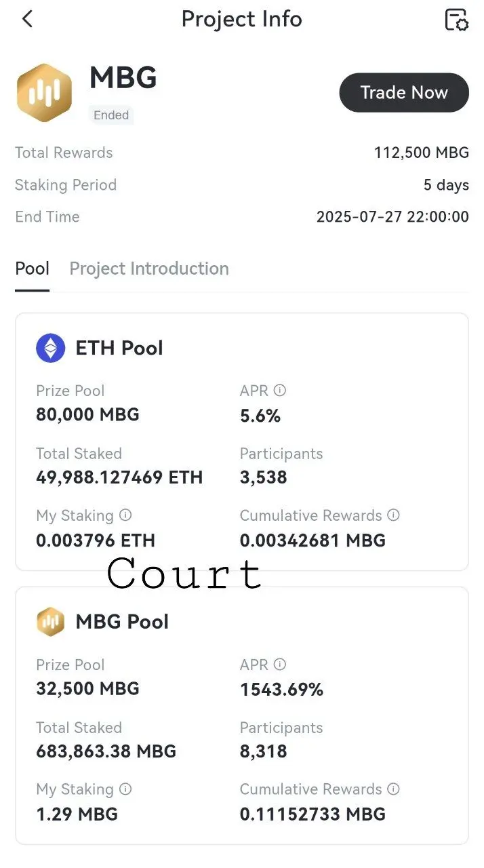The image size is (484, 868).
Task: Open the records settings icon at top right
Action: point(456,20)
